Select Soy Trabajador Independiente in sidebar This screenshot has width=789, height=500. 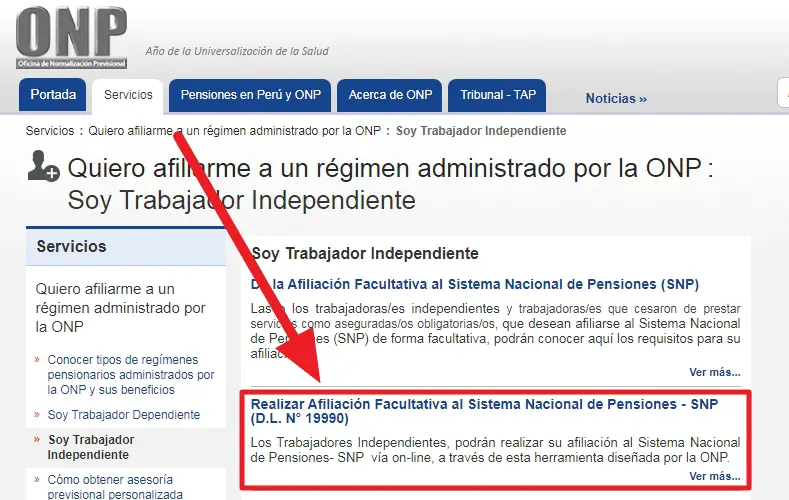91,447
